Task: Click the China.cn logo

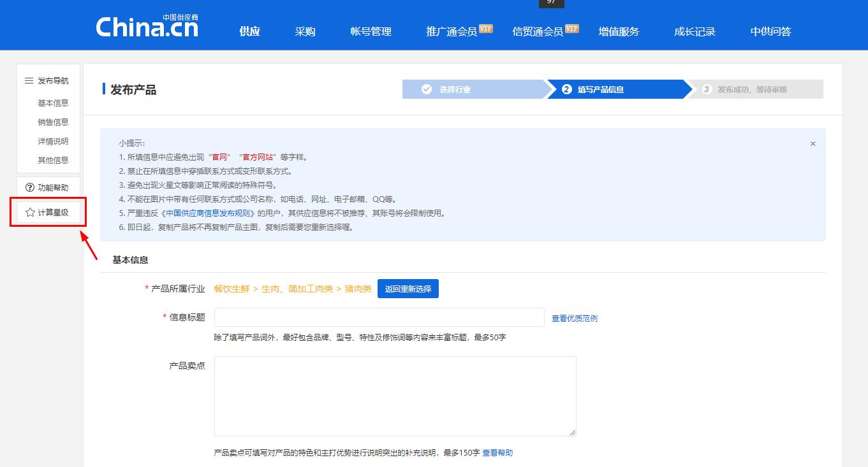Action: click(x=146, y=25)
